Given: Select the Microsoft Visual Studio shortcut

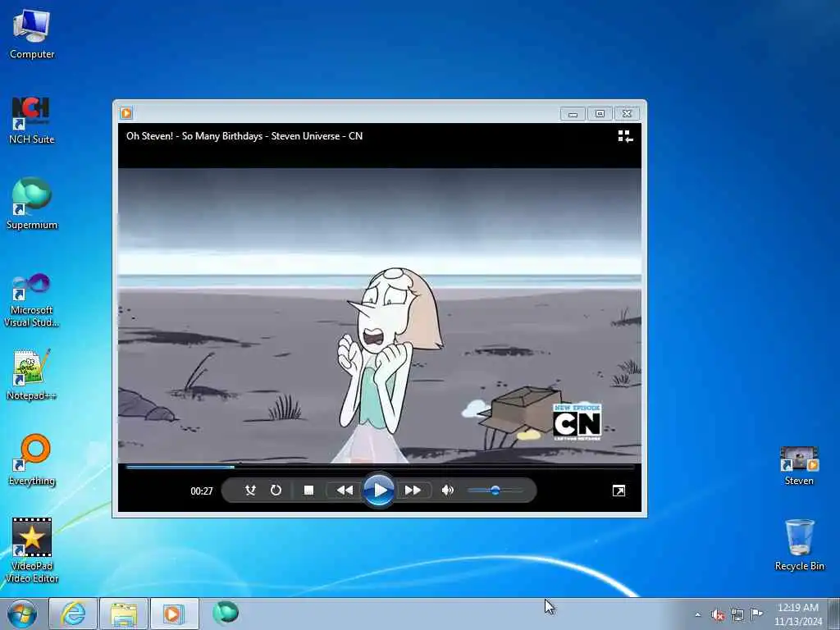Looking at the screenshot, I should (x=32, y=300).
